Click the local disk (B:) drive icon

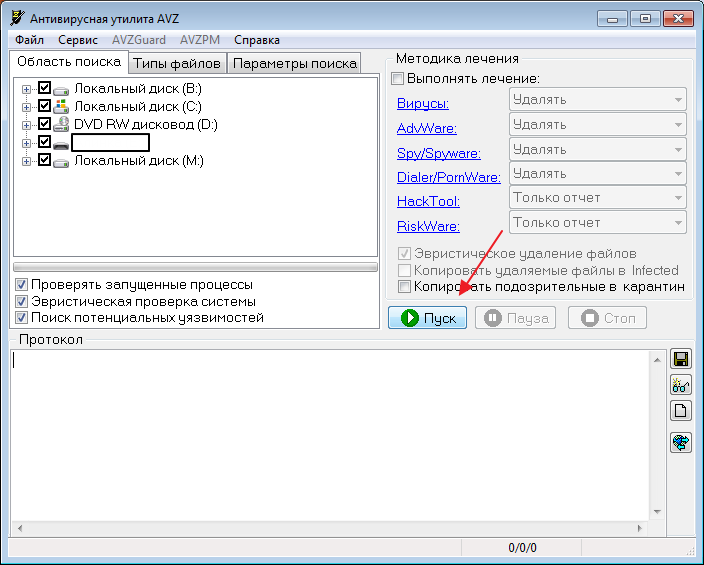point(61,89)
